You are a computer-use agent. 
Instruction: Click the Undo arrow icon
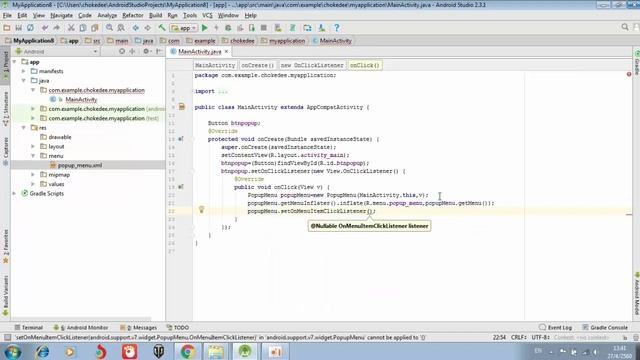point(45,28)
